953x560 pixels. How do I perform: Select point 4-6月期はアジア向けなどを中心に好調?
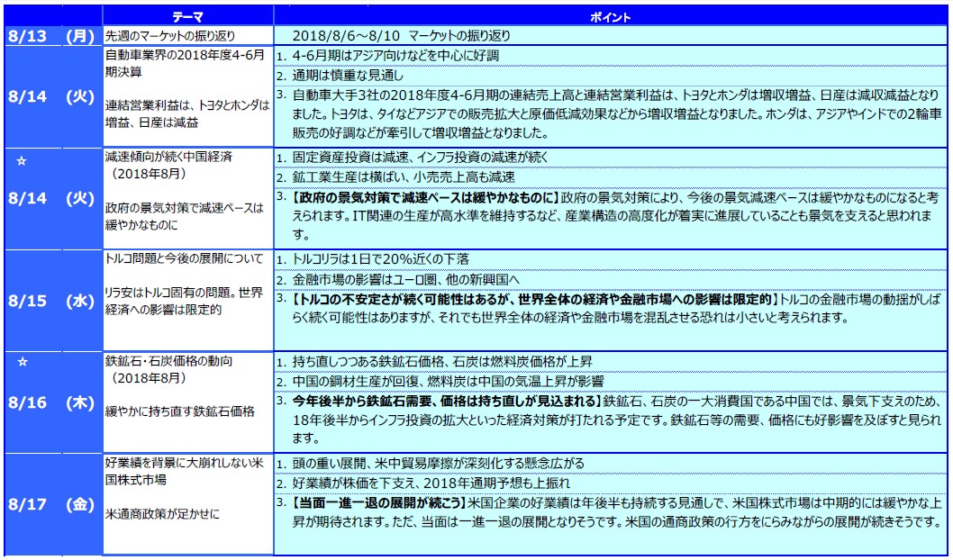[396, 55]
